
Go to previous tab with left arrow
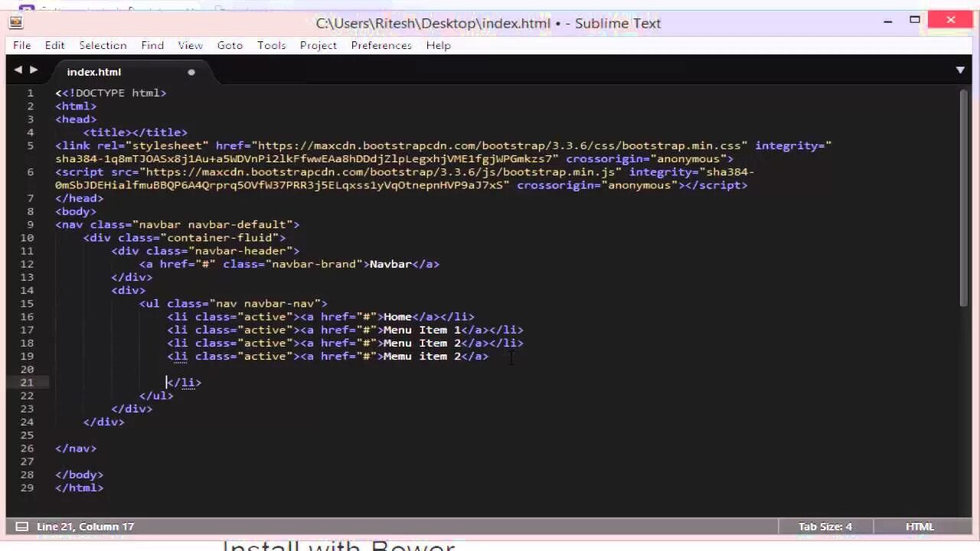[18, 70]
